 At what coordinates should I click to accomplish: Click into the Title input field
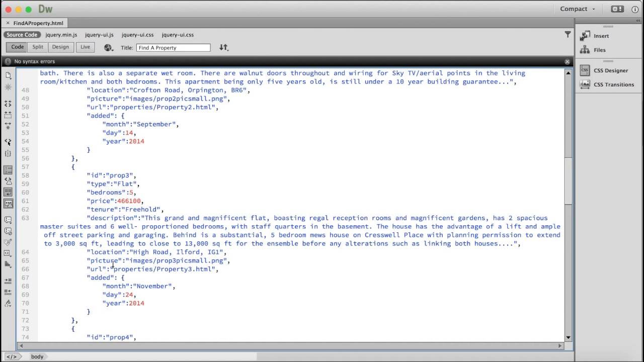click(x=174, y=48)
